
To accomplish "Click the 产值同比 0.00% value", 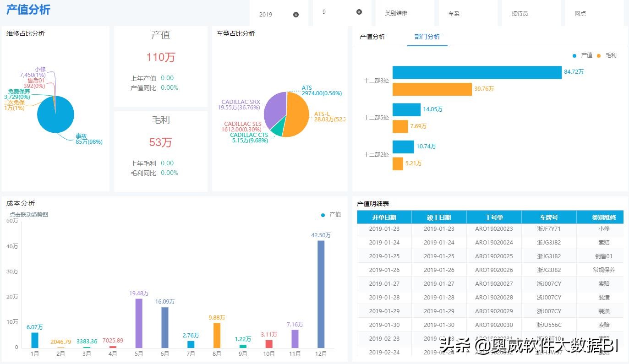I will click(x=170, y=88).
